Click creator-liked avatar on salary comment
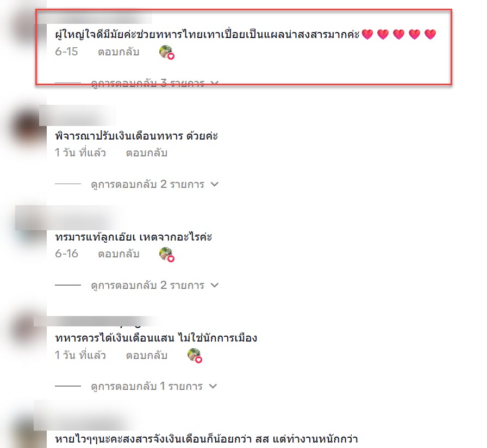The width and height of the screenshot is (487, 448). click(x=195, y=356)
